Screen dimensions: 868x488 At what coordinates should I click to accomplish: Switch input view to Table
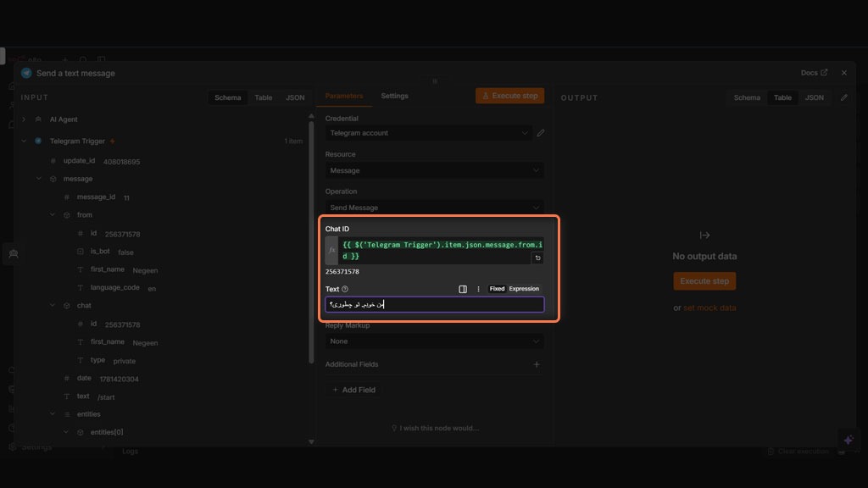point(263,97)
